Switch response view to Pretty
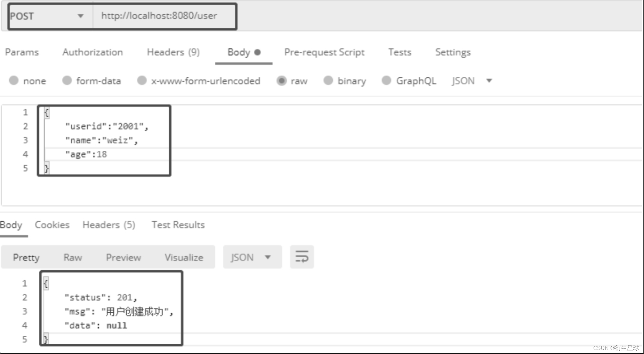This screenshot has width=644, height=354. coord(26,257)
